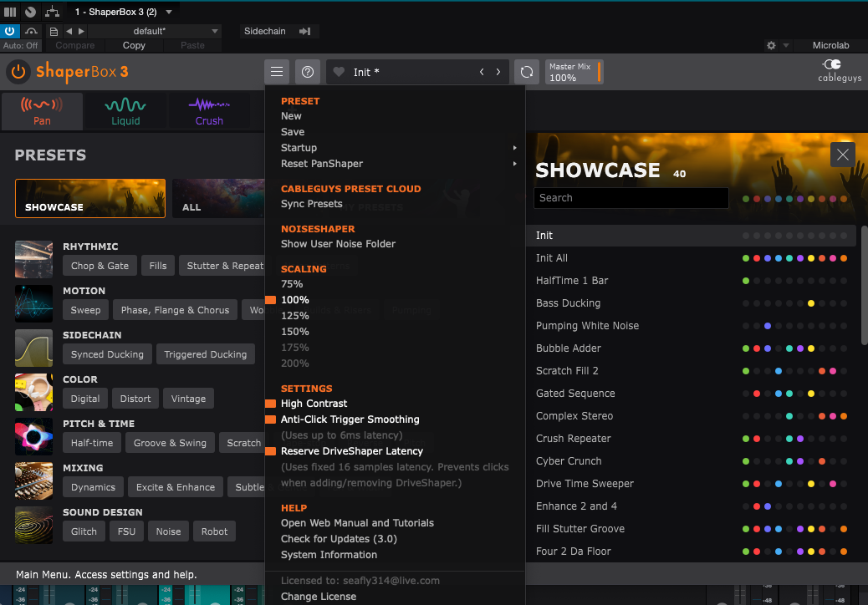The width and height of the screenshot is (868, 605).
Task: Select the Crush shaper tab
Action: click(x=209, y=111)
